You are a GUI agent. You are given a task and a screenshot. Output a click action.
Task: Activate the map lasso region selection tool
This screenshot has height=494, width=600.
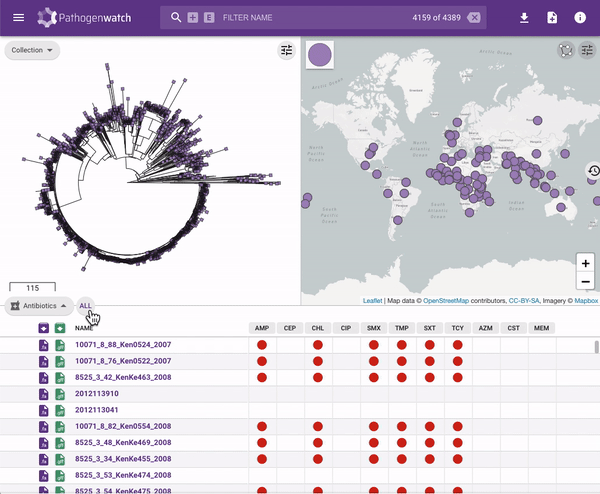(x=567, y=50)
